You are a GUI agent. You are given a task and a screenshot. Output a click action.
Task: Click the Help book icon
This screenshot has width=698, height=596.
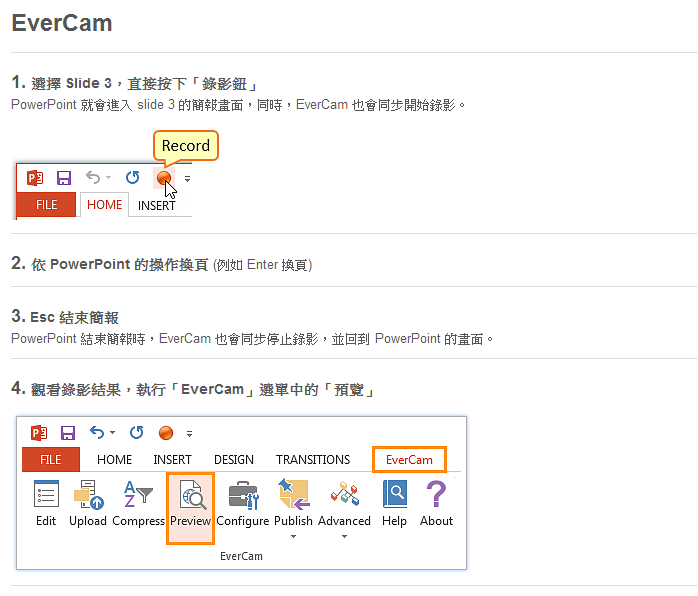[x=395, y=496]
